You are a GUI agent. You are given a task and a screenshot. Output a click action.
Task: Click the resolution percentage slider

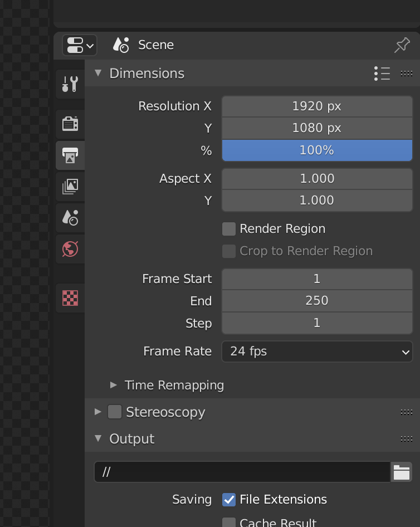coord(317,150)
